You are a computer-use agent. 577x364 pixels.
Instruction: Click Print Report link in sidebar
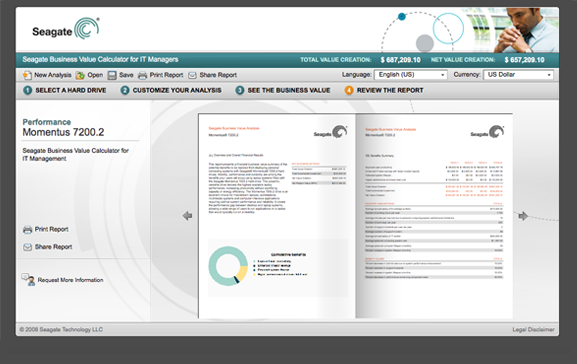[x=52, y=229]
